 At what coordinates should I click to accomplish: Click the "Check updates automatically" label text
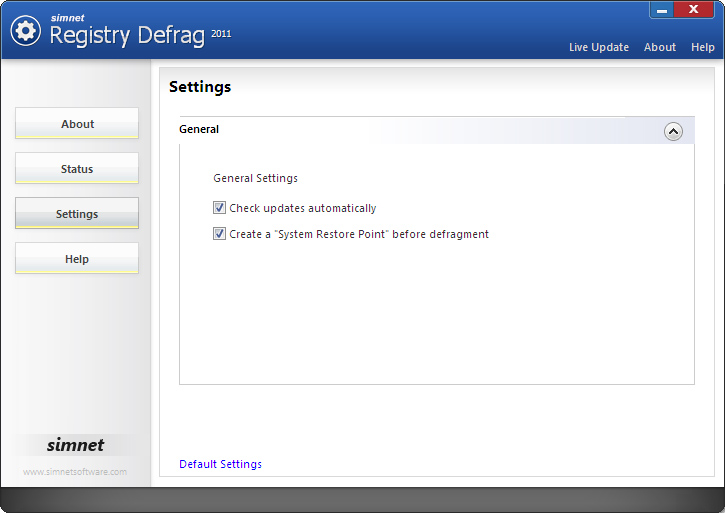pos(303,208)
